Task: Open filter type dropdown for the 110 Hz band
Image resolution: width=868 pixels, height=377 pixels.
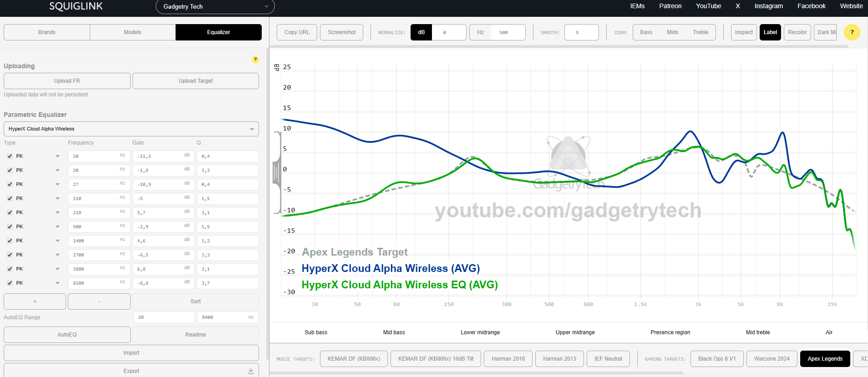Action: 57,199
